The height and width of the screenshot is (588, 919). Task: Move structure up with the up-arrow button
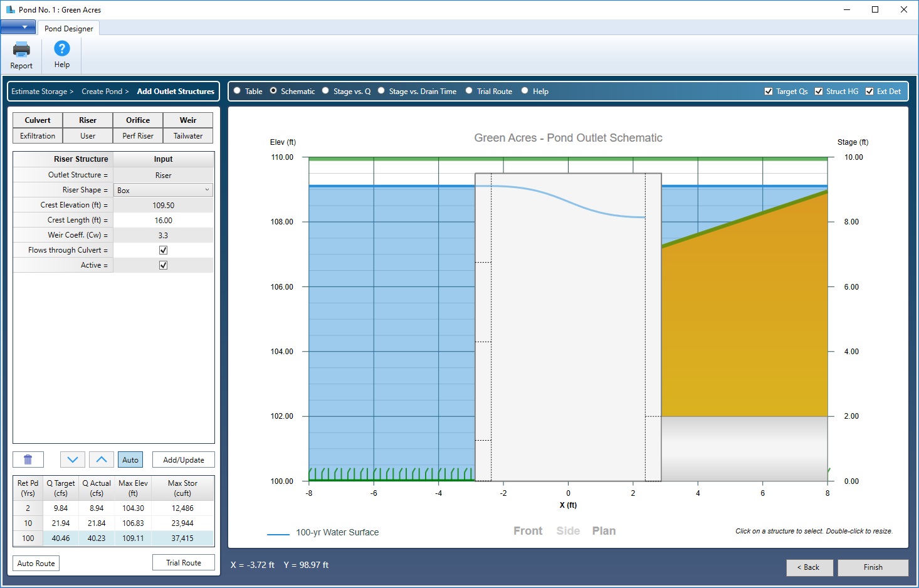(x=101, y=459)
